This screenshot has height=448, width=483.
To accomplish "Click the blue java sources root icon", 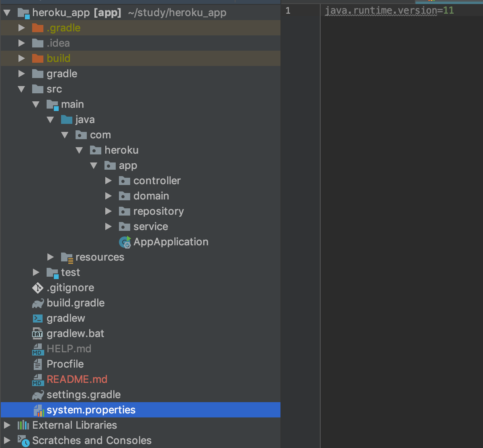I will [67, 120].
